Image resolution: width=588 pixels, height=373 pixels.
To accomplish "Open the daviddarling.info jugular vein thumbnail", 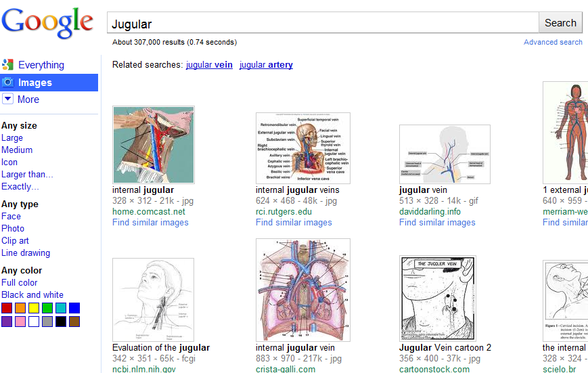I will tap(445, 154).
